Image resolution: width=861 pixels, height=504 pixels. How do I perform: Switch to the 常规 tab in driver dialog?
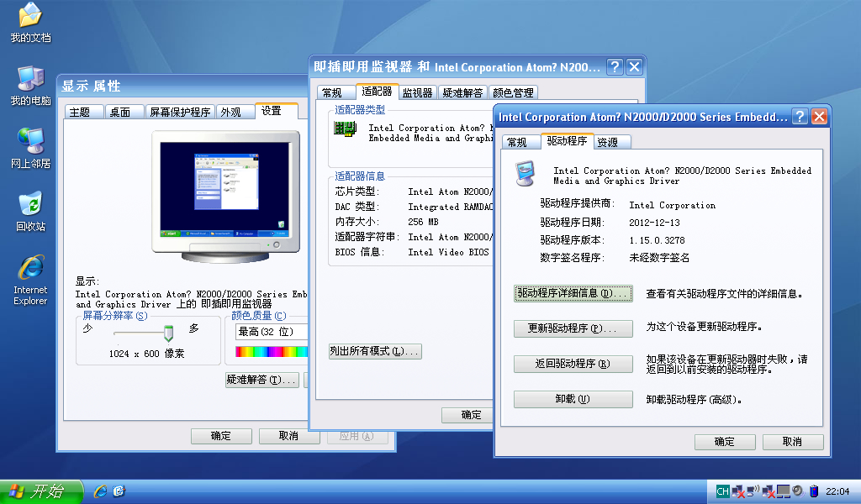[x=517, y=143]
